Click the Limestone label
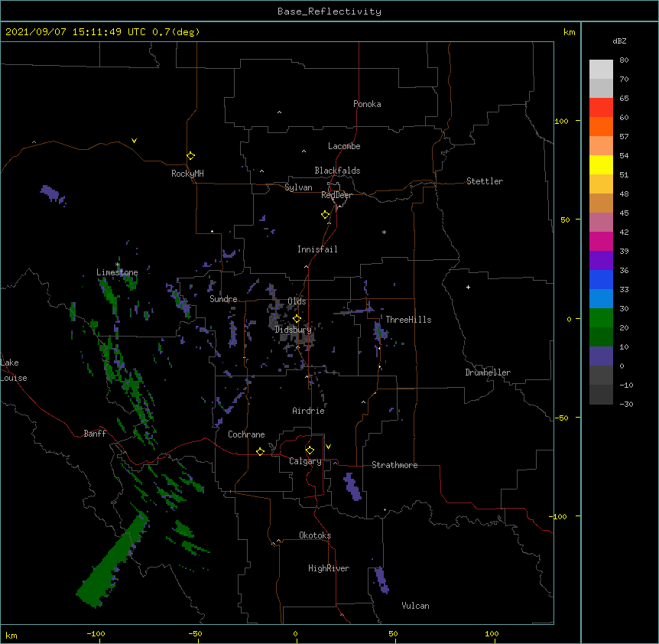 [x=117, y=272]
